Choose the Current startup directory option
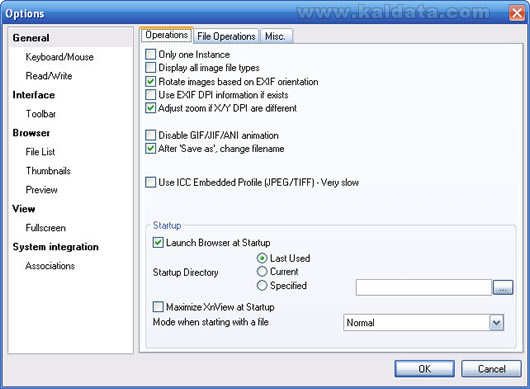530x389 pixels. tap(262, 272)
